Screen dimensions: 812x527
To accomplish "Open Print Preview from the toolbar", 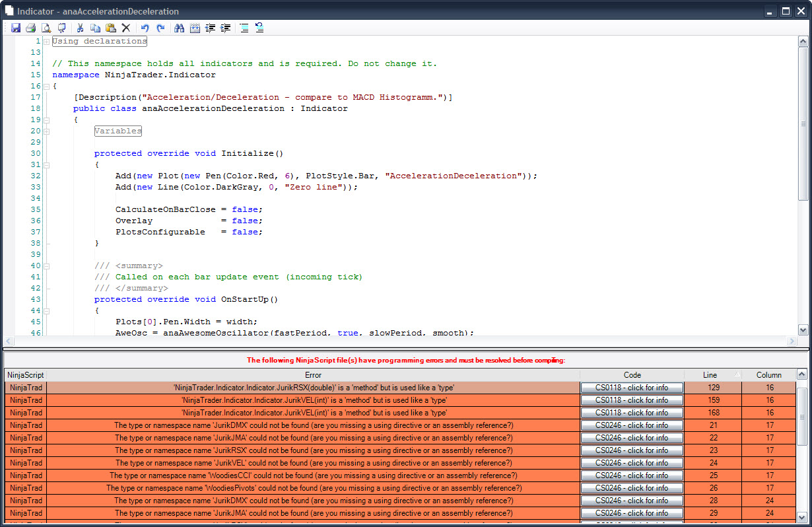I will tap(46, 28).
